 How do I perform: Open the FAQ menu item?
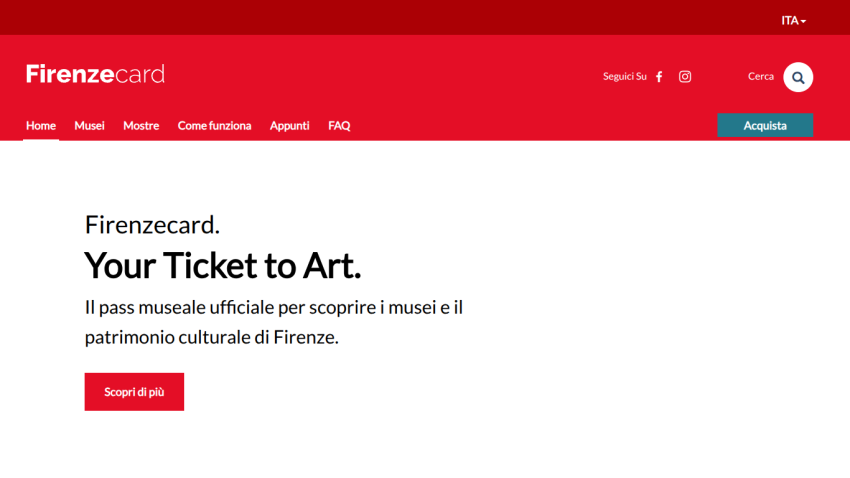click(339, 126)
